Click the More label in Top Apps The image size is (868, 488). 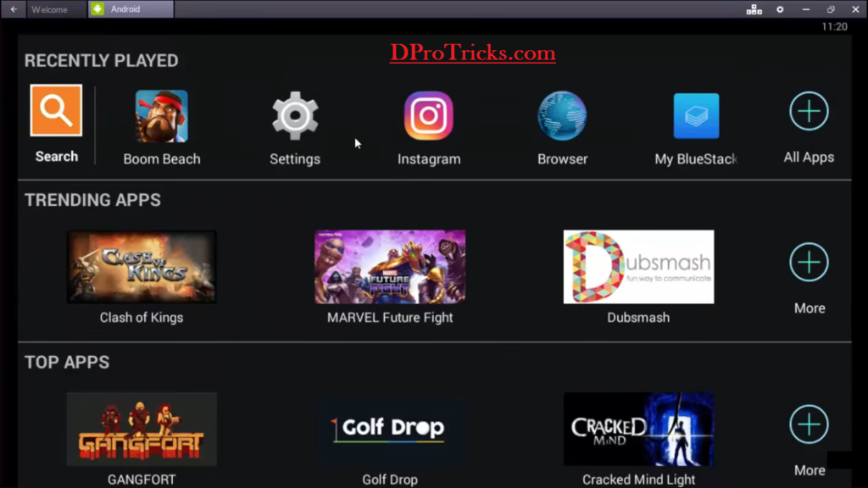point(810,470)
